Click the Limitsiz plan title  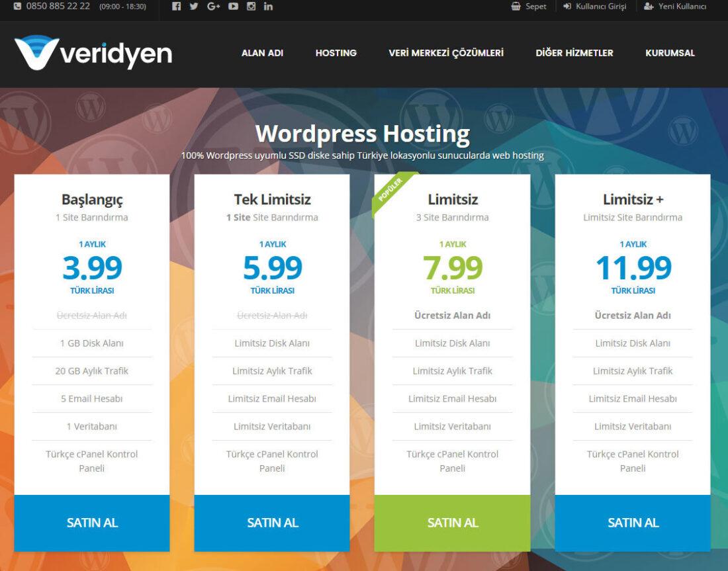pos(453,200)
